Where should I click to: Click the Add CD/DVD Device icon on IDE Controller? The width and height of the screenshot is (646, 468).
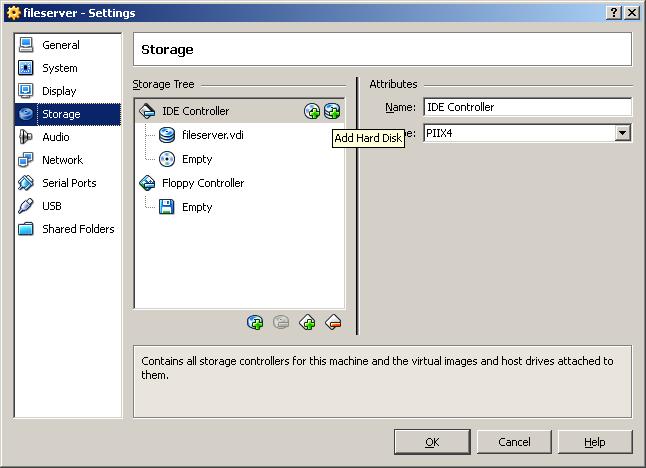tap(312, 111)
